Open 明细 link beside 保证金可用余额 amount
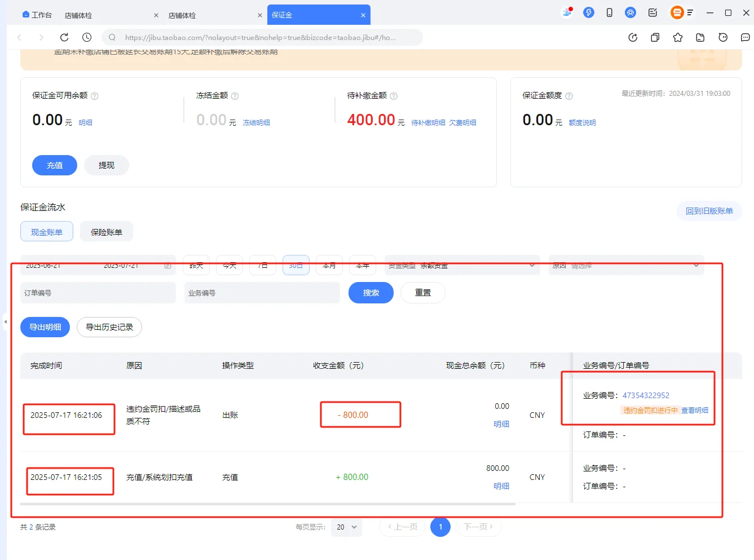The width and height of the screenshot is (754, 560). [86, 122]
